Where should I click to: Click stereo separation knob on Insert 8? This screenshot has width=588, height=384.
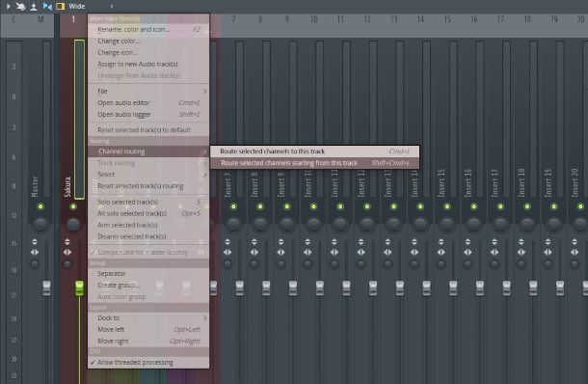(254, 264)
